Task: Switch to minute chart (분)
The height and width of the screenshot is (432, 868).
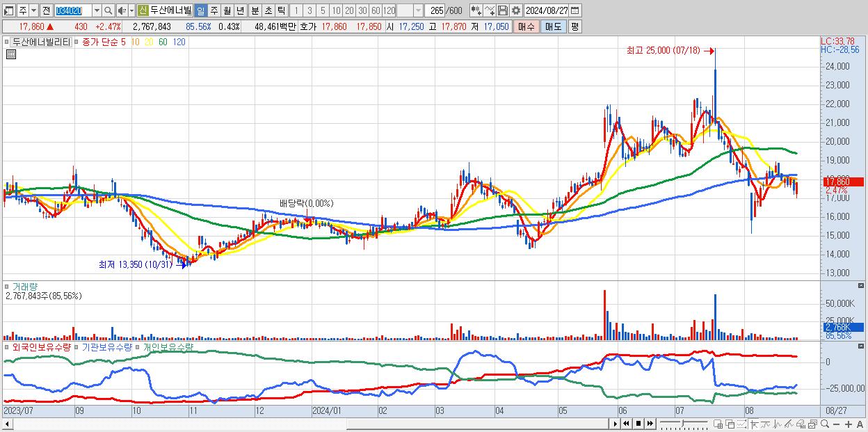Action: [x=254, y=10]
